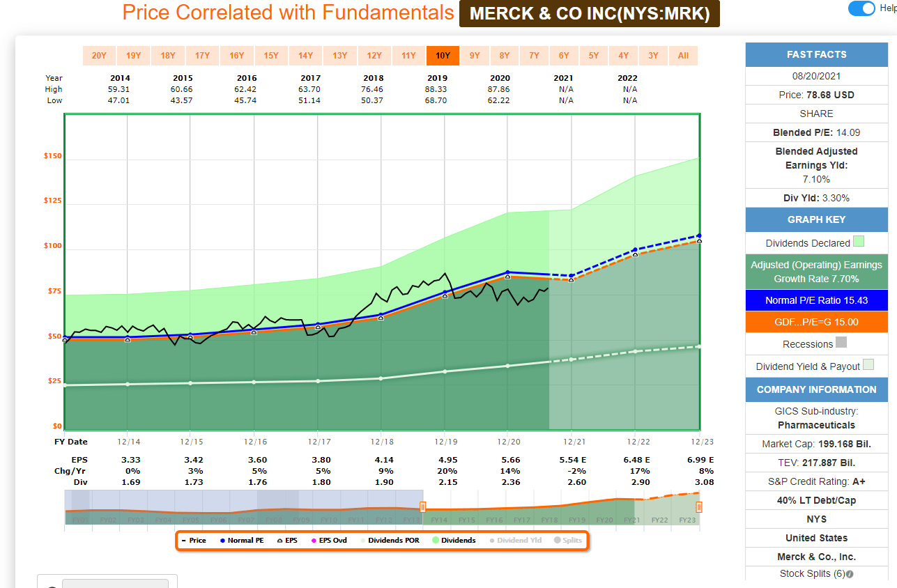Select the 17Y time range tab
897x588 pixels.
click(x=202, y=56)
